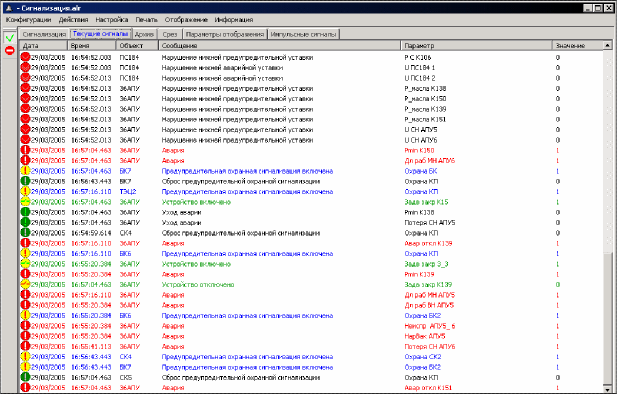
Task: Click the yellow warning icon of the ТЭЦ2 row
Action: pos(25,191)
